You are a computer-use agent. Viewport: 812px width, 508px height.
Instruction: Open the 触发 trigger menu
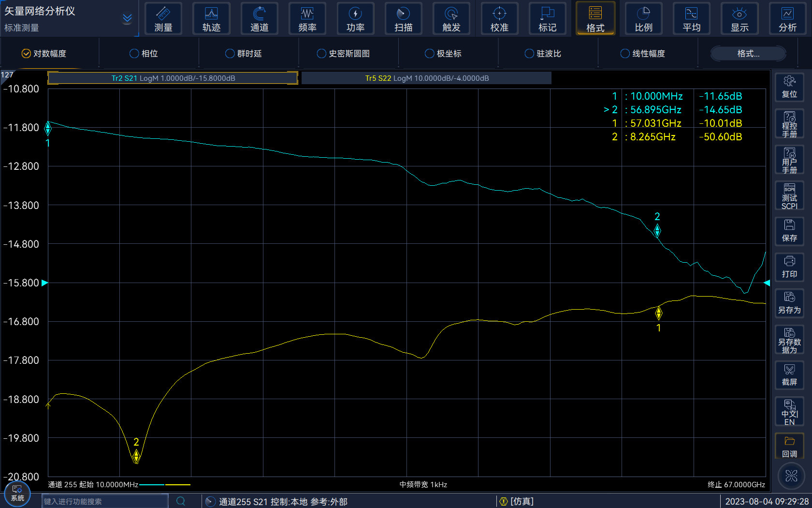[451, 19]
